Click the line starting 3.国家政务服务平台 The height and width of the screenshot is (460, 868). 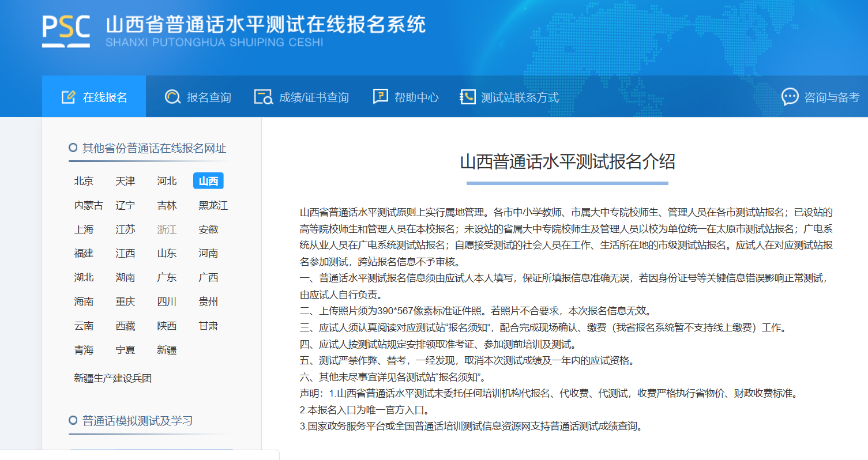[472, 427]
